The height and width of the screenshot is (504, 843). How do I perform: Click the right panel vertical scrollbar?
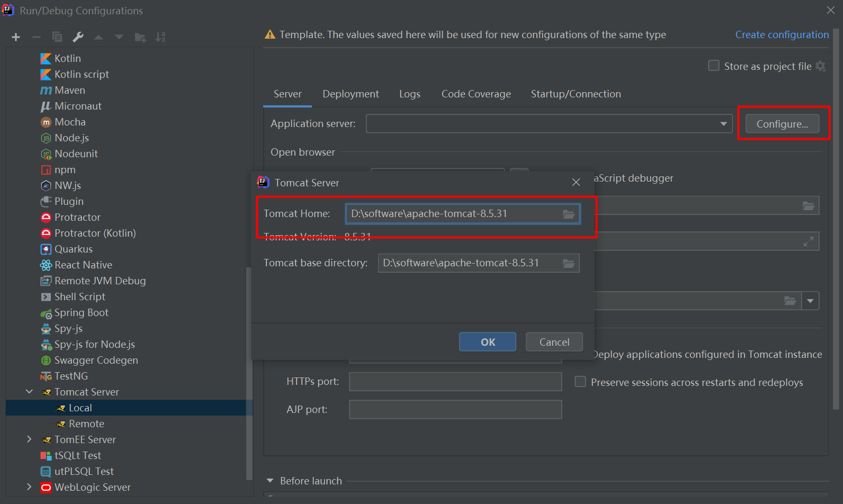click(x=836, y=220)
